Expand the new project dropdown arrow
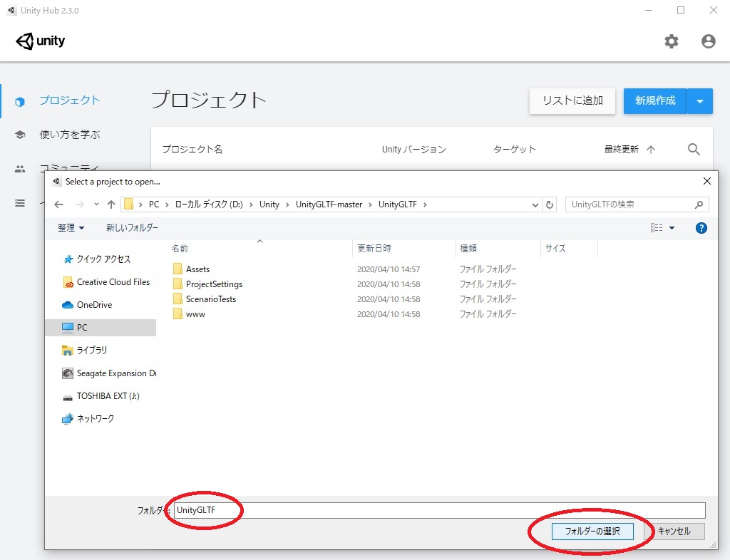The image size is (730, 560). 700,101
